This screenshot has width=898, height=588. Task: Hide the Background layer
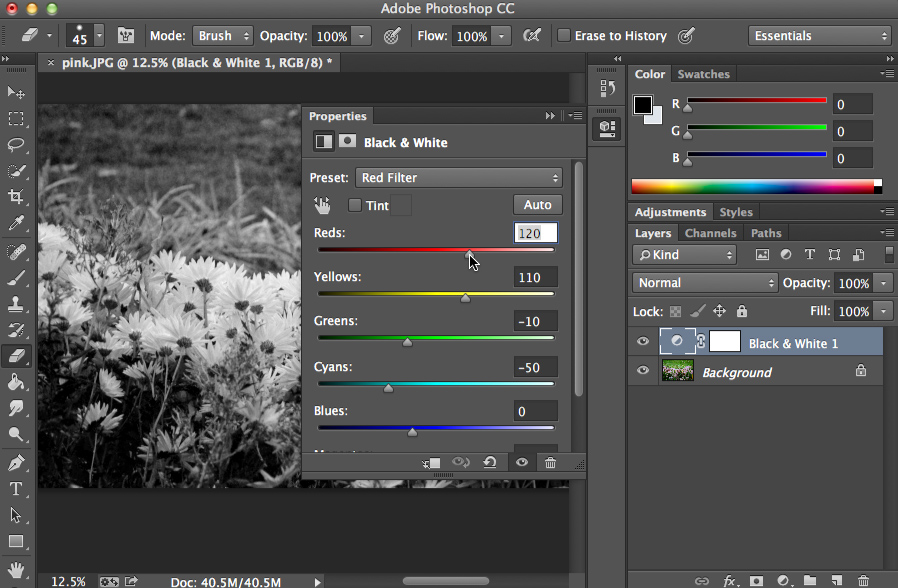click(x=642, y=370)
